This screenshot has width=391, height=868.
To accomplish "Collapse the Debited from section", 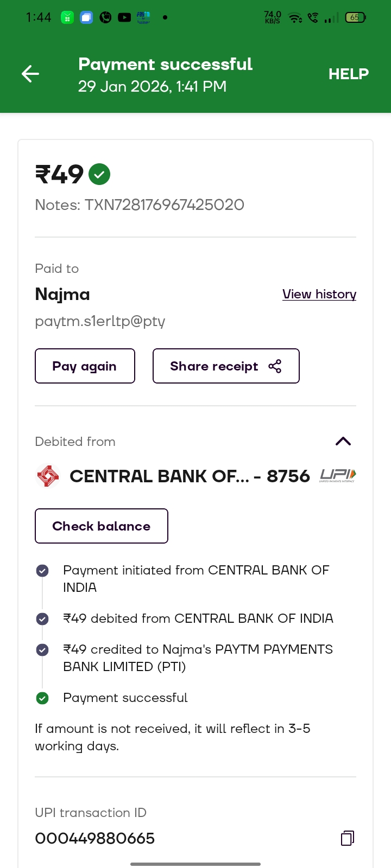I will 343,442.
